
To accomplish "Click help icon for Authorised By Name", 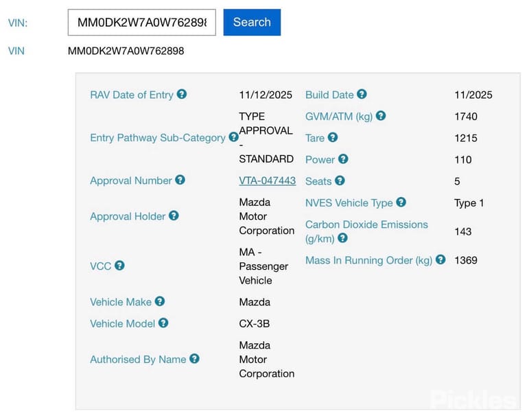I will click(x=194, y=359).
